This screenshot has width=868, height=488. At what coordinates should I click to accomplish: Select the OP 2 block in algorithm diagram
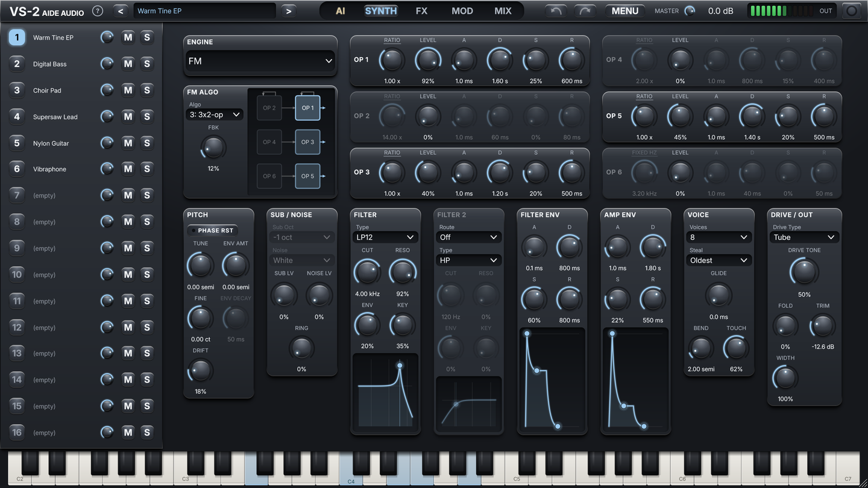[x=269, y=108]
